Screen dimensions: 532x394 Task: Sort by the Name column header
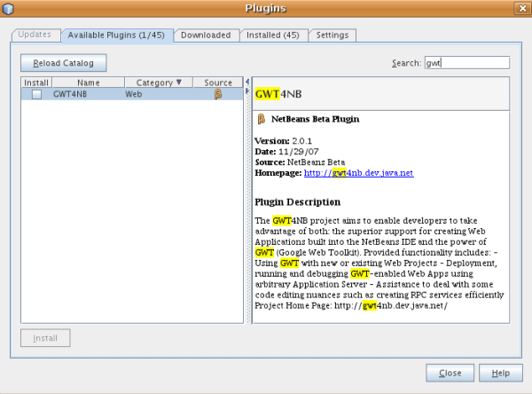pyautogui.click(x=88, y=83)
